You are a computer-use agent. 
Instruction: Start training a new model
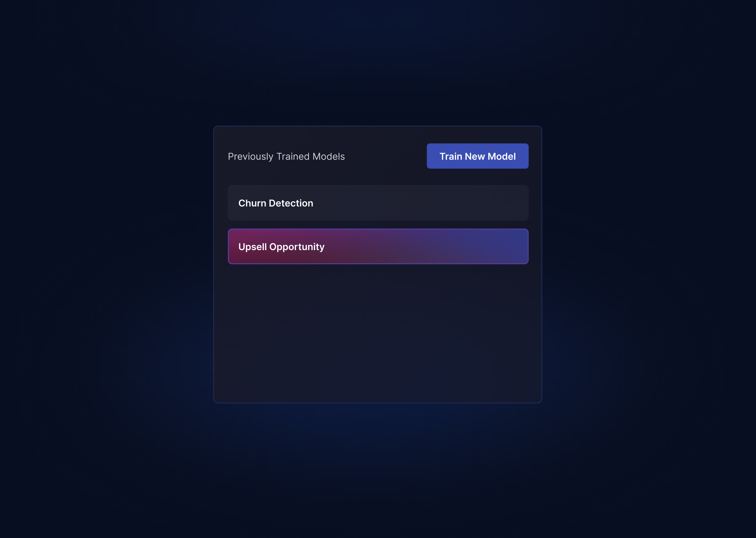click(x=477, y=156)
